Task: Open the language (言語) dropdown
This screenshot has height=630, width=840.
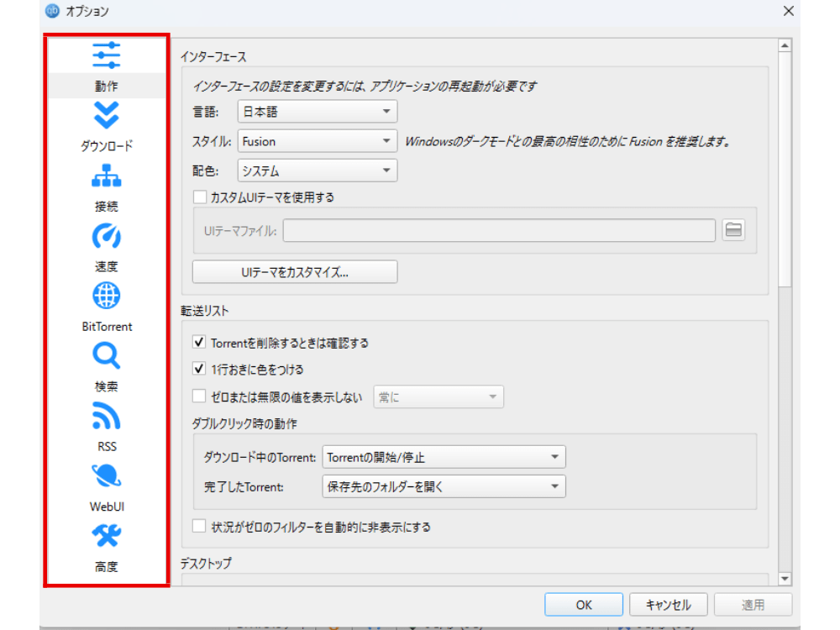Action: point(318,111)
